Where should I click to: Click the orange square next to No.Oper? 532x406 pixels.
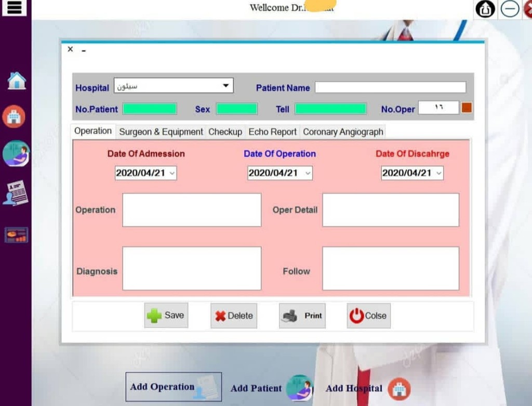tap(467, 108)
